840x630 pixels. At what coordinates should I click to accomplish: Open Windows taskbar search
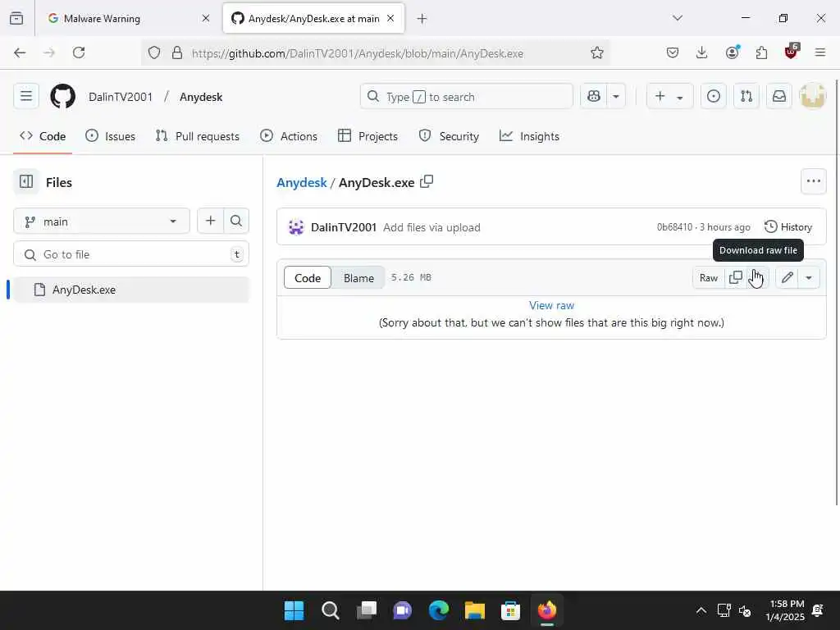pos(330,610)
